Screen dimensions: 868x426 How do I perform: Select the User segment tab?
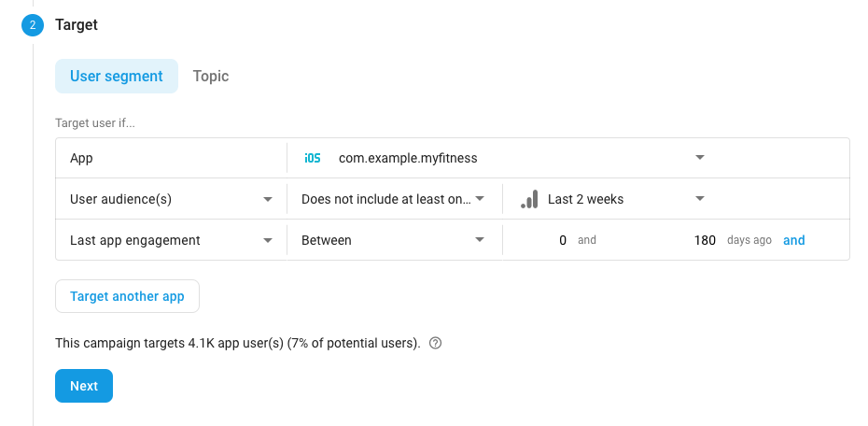pyautogui.click(x=117, y=77)
